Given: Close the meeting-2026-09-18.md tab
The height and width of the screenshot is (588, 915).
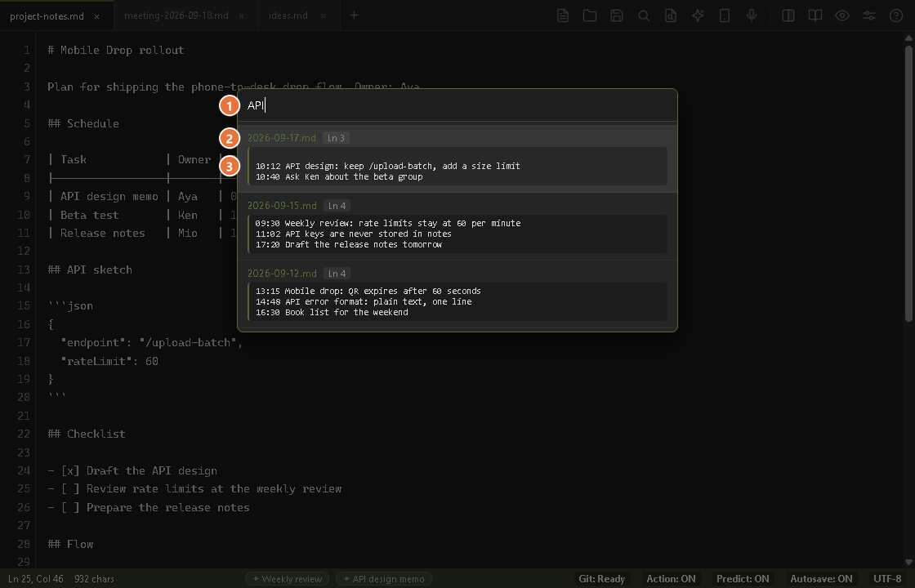Looking at the screenshot, I should 242,16.
